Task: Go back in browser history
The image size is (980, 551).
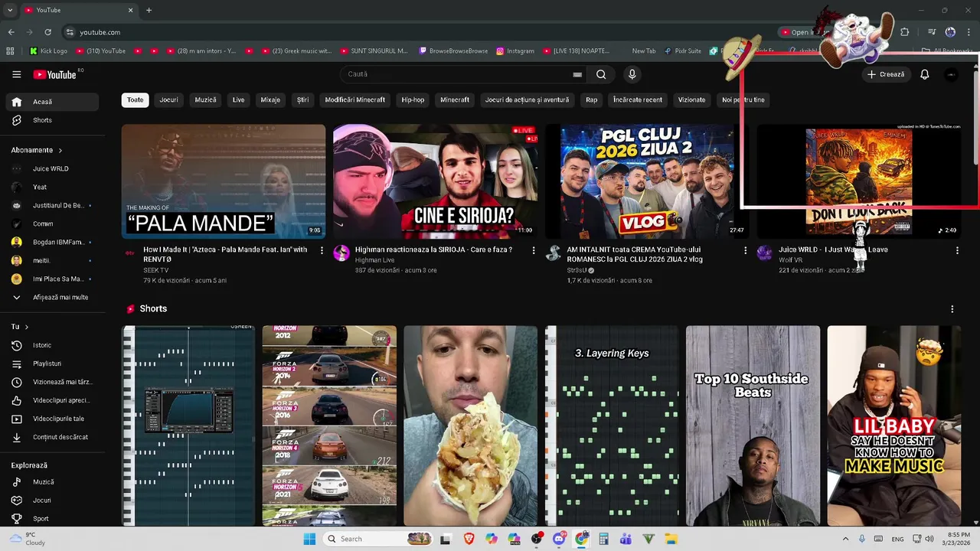Action: coord(11,32)
